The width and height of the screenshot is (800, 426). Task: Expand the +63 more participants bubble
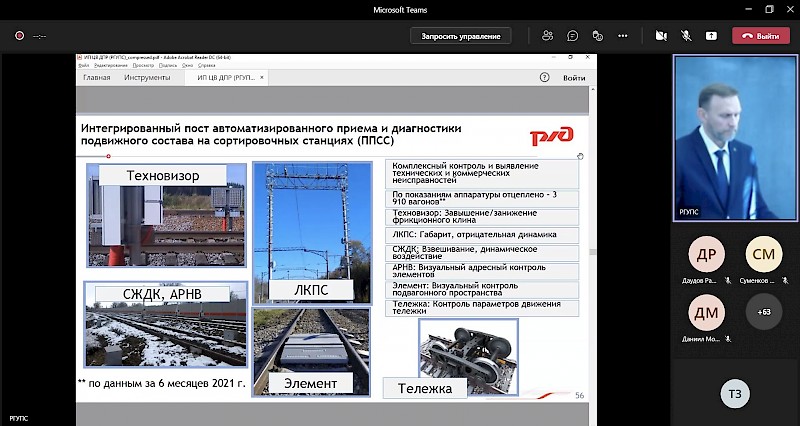[x=764, y=313]
